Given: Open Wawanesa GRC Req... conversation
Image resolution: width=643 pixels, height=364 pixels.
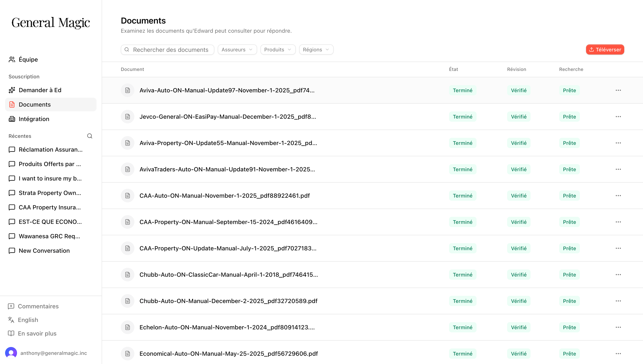Looking at the screenshot, I should click(x=51, y=237).
